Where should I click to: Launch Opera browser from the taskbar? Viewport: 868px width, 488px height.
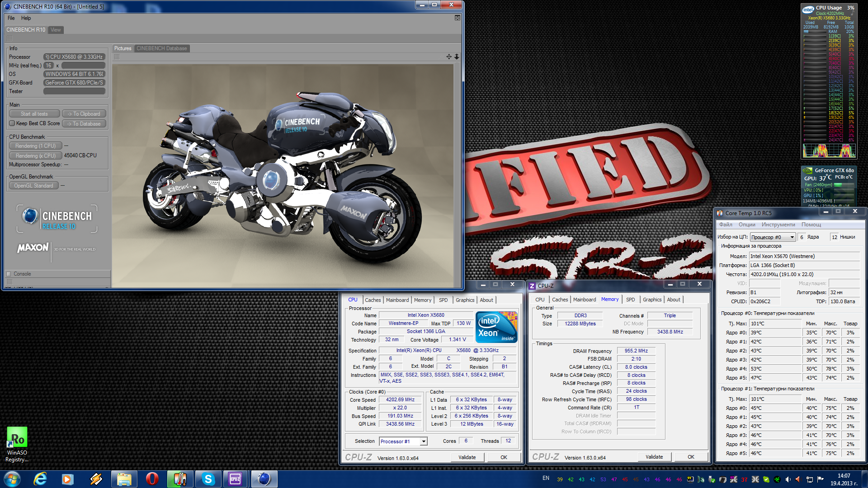pyautogui.click(x=152, y=479)
